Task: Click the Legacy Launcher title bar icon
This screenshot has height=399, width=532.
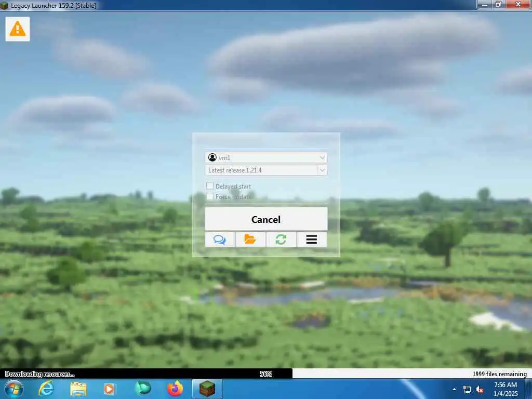Action: click(4, 5)
